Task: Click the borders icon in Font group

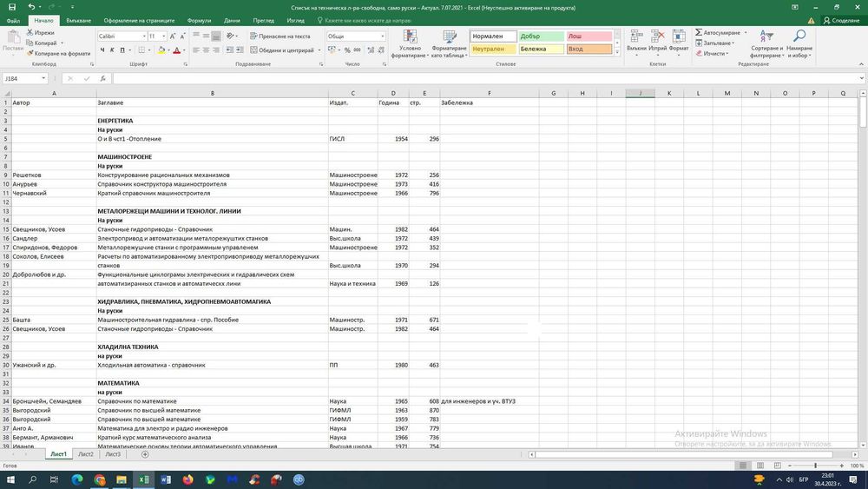Action: pyautogui.click(x=141, y=50)
